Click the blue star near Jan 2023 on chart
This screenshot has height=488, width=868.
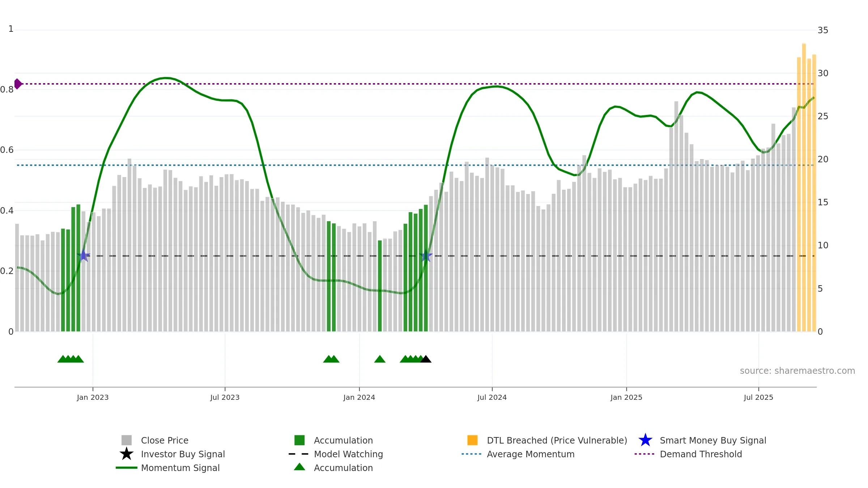coord(84,256)
